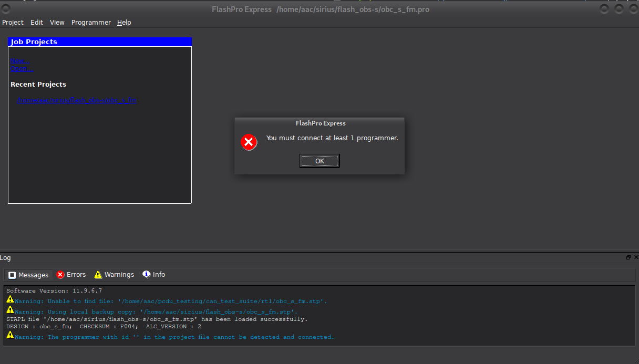The width and height of the screenshot is (639, 364).
Task: Click warning icon beside 'Using local backup copy'
Action: [10, 310]
